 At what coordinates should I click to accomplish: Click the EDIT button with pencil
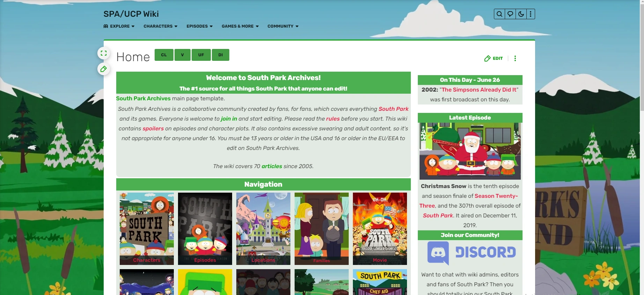pos(494,58)
